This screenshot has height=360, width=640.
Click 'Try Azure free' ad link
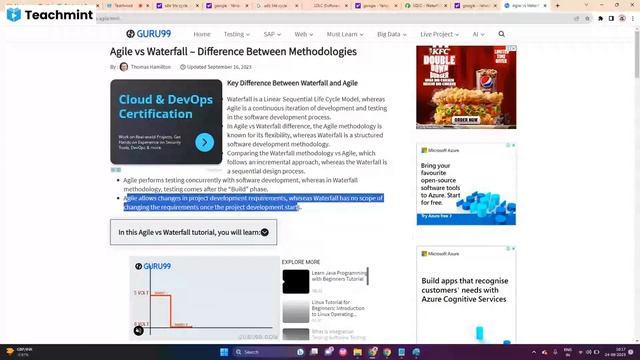click(x=436, y=216)
